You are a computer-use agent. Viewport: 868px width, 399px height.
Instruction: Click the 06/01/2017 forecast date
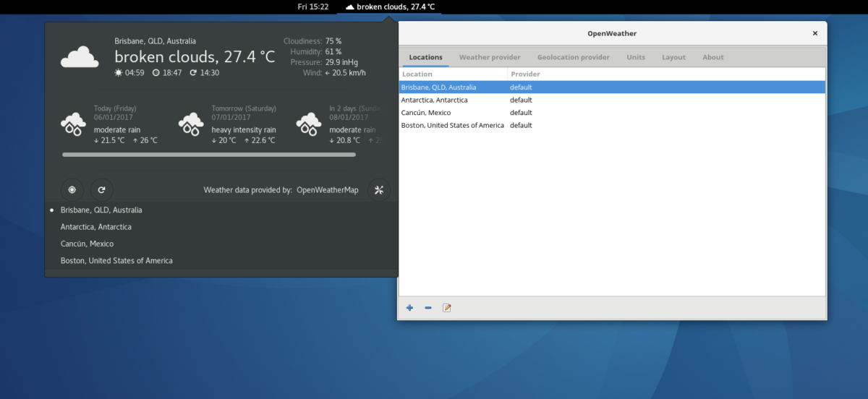pyautogui.click(x=113, y=117)
